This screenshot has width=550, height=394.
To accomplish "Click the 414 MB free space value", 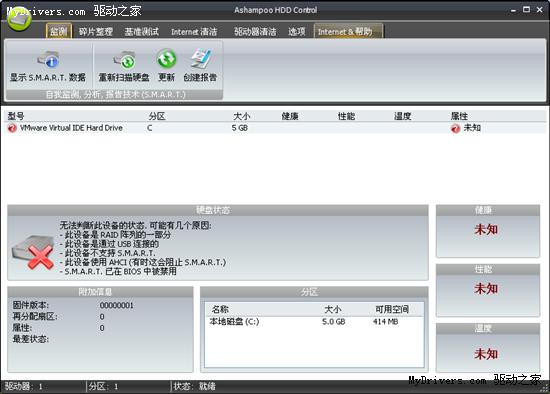I will point(385,322).
